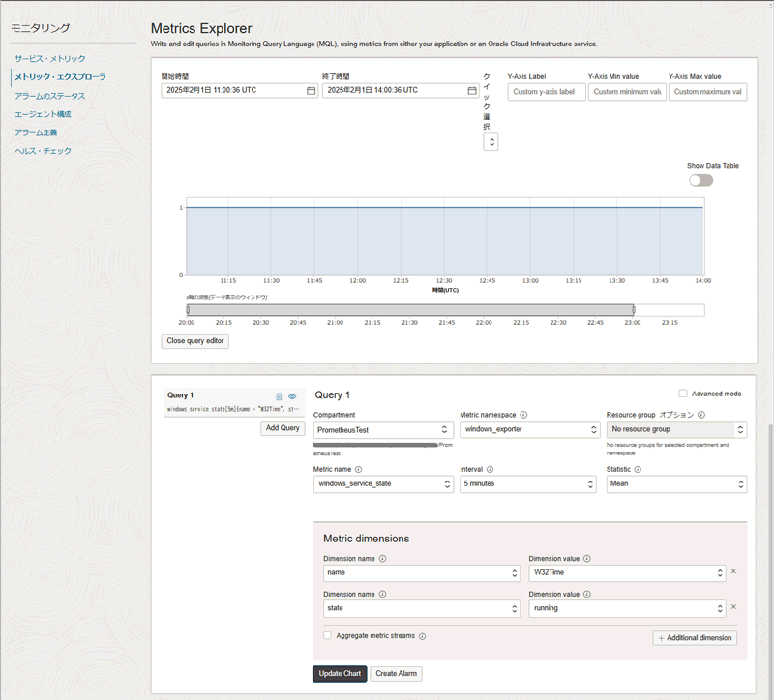This screenshot has height=700, width=774.
Task: Delete Query 1 with the trash icon
Action: (279, 396)
